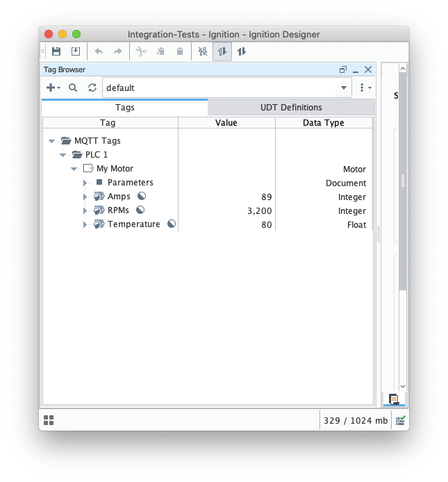This screenshot has height=482, width=448.
Task: Click the My Motor UDT tag icon
Action: (x=88, y=169)
